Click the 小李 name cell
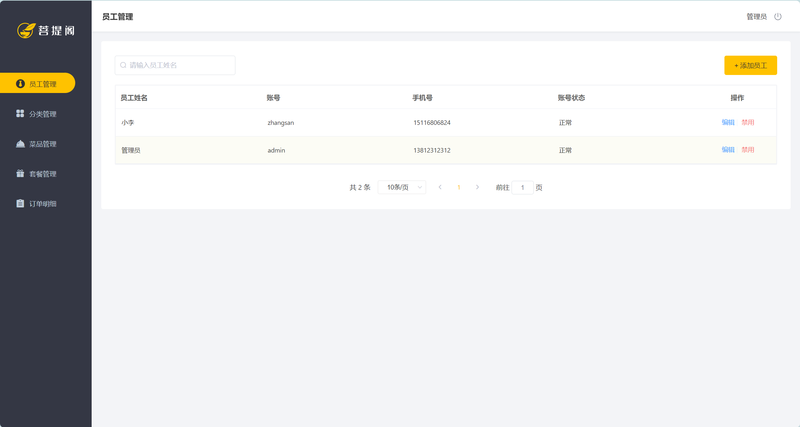The height and width of the screenshot is (427, 800). pyautogui.click(x=128, y=122)
